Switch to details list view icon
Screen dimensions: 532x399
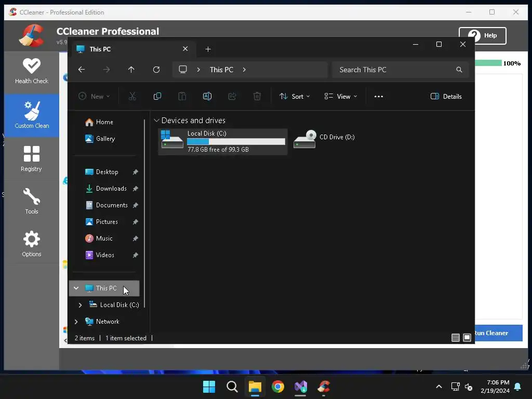(456, 338)
